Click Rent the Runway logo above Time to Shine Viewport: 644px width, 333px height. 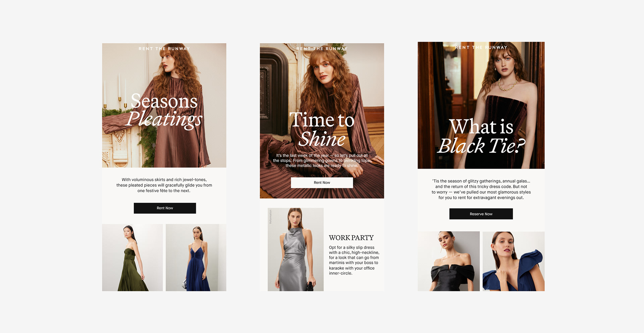tap(322, 49)
